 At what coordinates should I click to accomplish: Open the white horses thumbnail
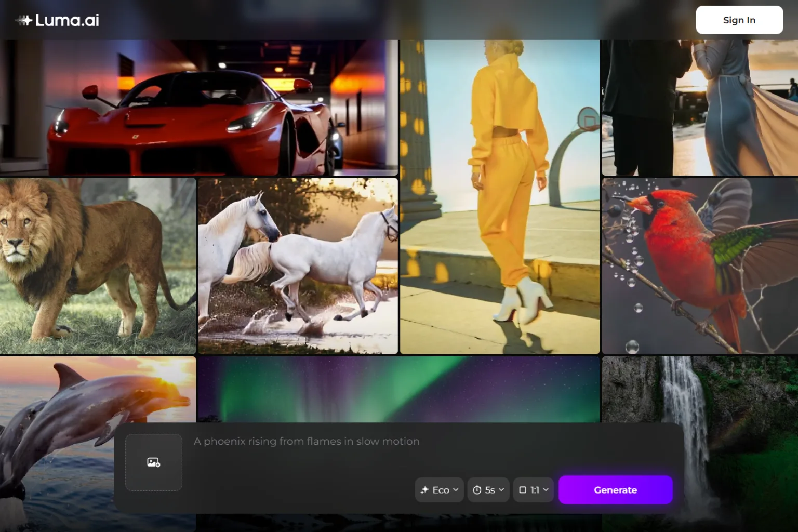(298, 266)
